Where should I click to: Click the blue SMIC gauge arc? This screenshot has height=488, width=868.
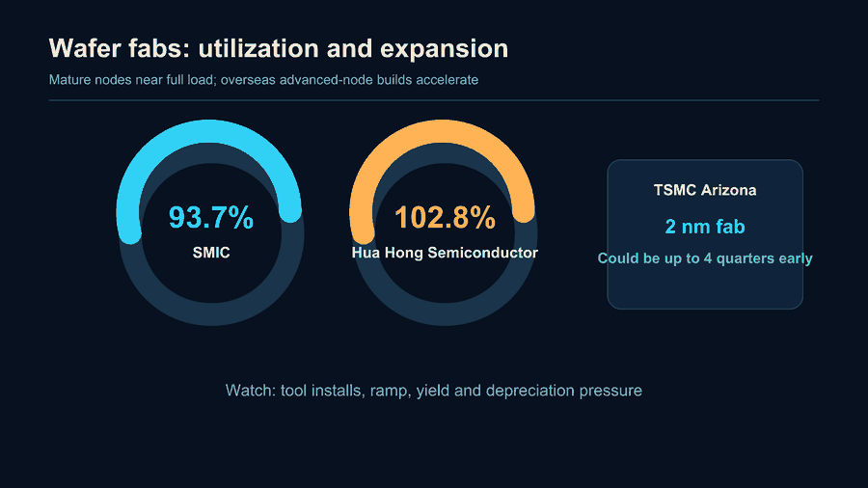pos(208,132)
